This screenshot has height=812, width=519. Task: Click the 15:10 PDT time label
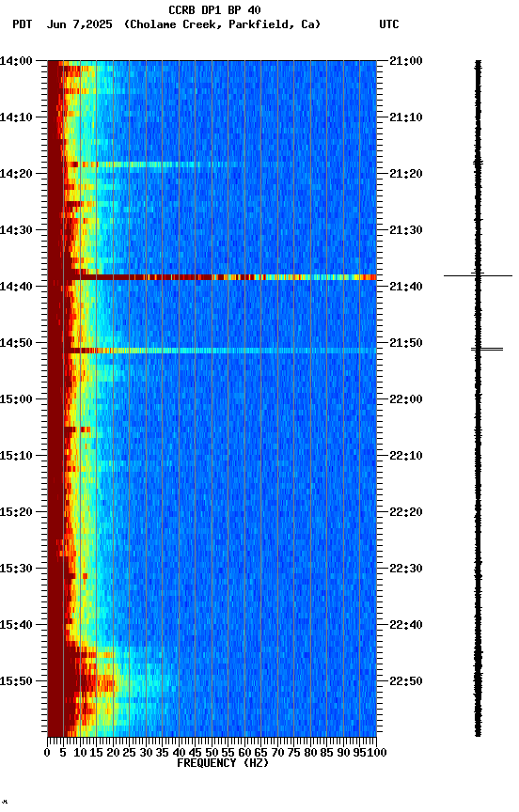coord(16,456)
